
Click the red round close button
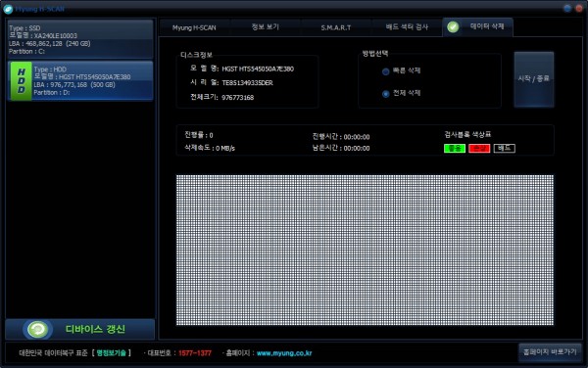(579, 8)
